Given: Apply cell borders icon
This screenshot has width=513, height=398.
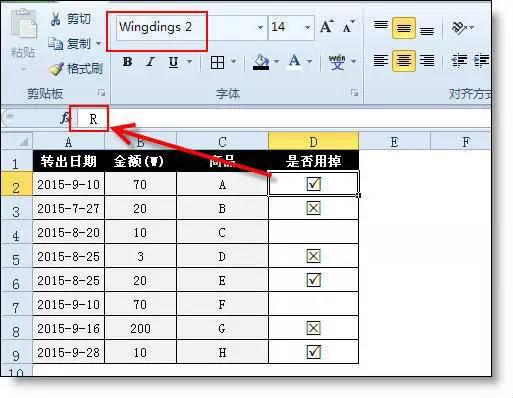Looking at the screenshot, I should [217, 62].
